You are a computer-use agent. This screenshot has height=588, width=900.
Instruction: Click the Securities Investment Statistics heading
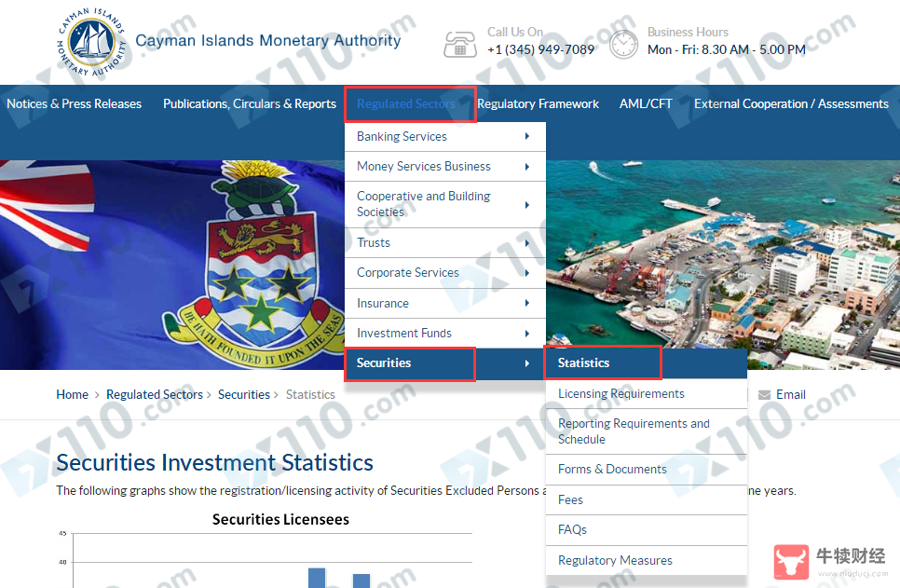click(x=214, y=462)
